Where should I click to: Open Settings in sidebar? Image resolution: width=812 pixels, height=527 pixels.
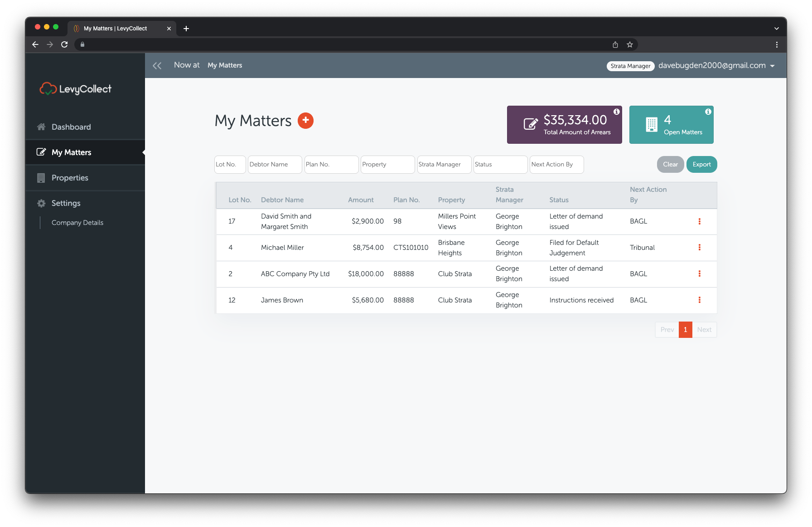(x=85, y=203)
